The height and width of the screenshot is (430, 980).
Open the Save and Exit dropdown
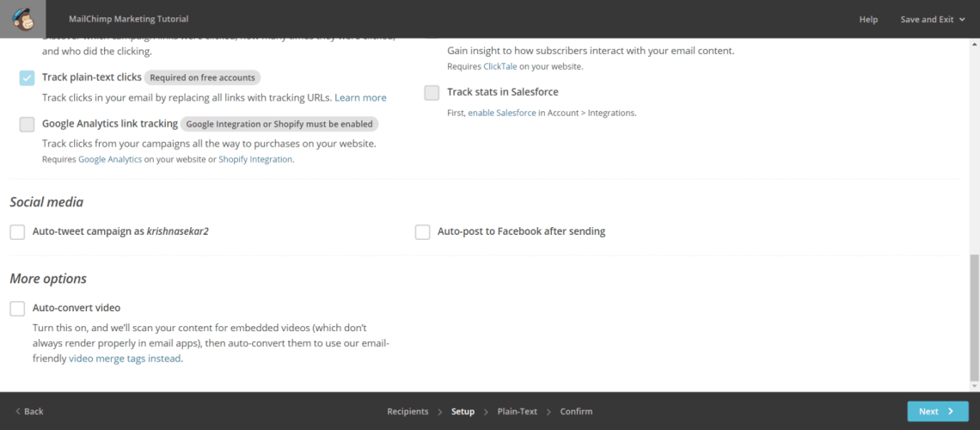pos(933,20)
